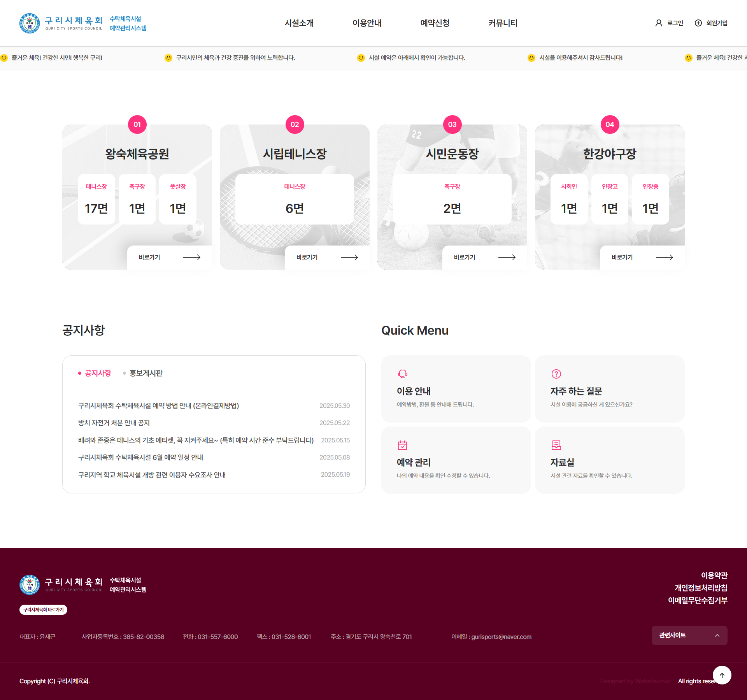Open 개인정보처리방침 link in footer

click(x=701, y=588)
